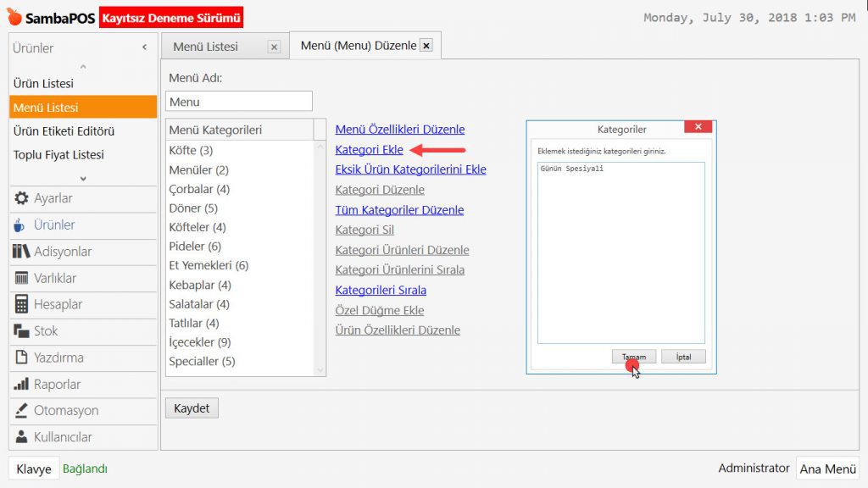Click the Ayarlar gear icon

21,198
